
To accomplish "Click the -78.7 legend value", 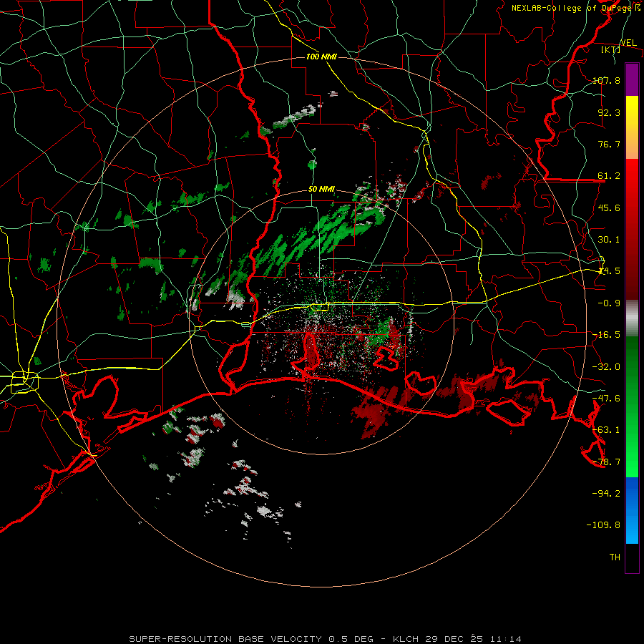I will pos(606,462).
